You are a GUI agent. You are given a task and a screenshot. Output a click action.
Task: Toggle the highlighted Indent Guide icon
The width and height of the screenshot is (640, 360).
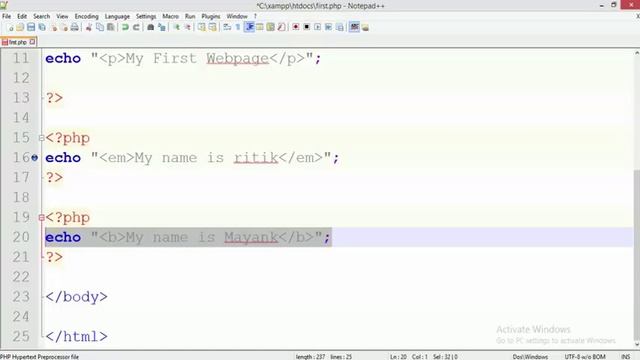tap(249, 27)
